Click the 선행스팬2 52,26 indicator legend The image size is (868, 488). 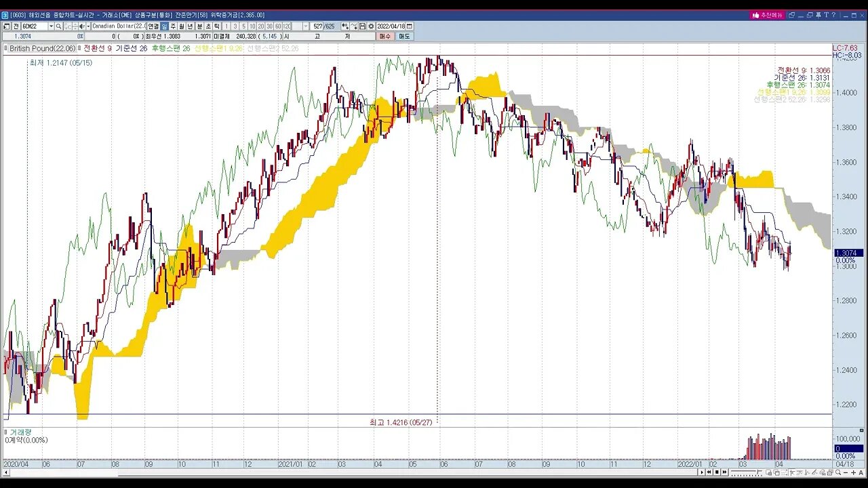[273, 49]
